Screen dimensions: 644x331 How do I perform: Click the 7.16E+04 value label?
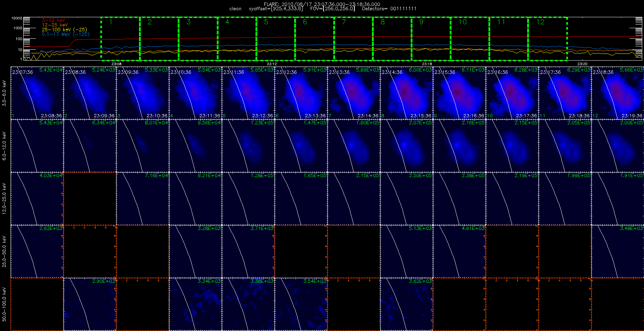coord(157,176)
